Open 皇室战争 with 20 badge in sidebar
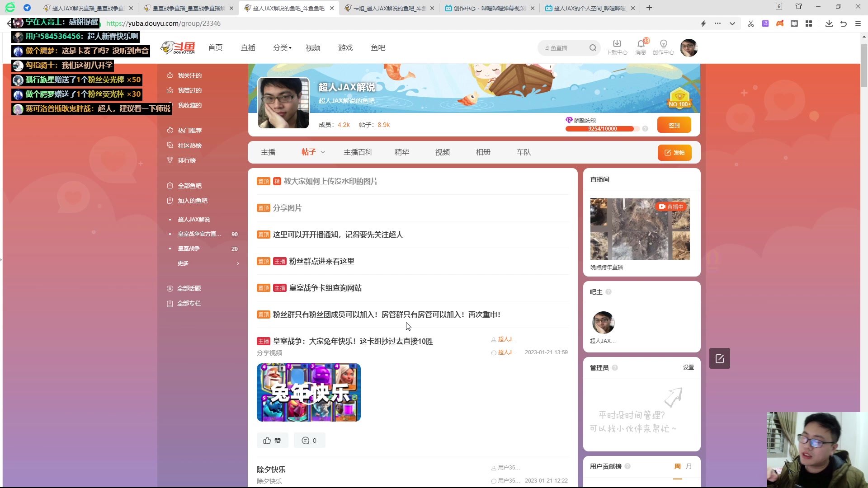 [x=203, y=249]
